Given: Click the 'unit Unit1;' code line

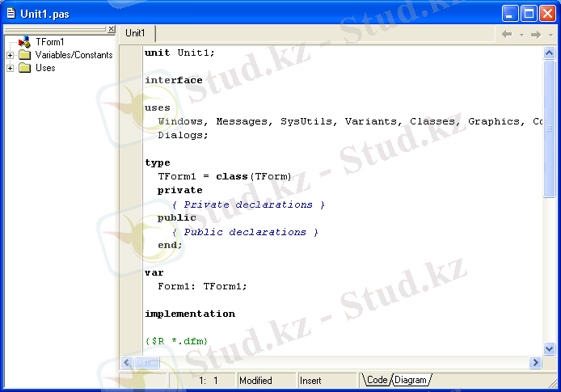Looking at the screenshot, I should (179, 53).
